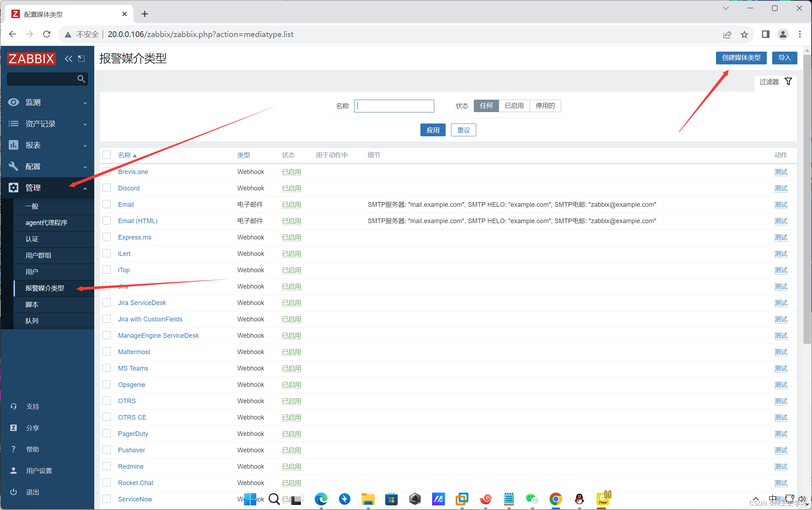The height and width of the screenshot is (510, 812).
Task: Click 重设 filter button
Action: [463, 130]
